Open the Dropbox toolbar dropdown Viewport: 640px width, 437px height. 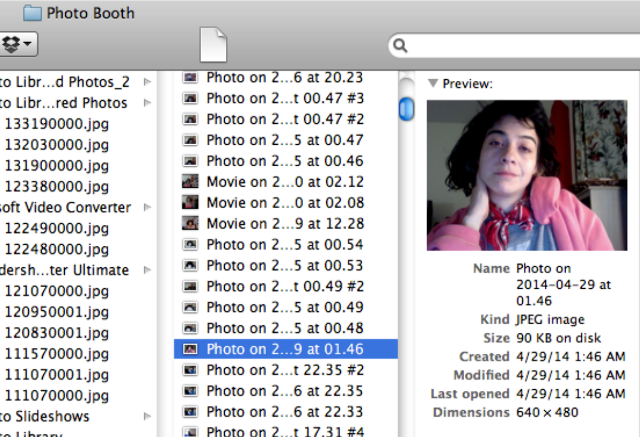(17, 44)
